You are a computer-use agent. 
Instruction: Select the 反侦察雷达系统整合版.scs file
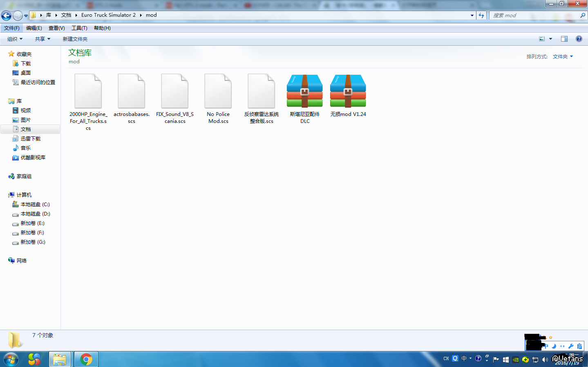click(262, 99)
